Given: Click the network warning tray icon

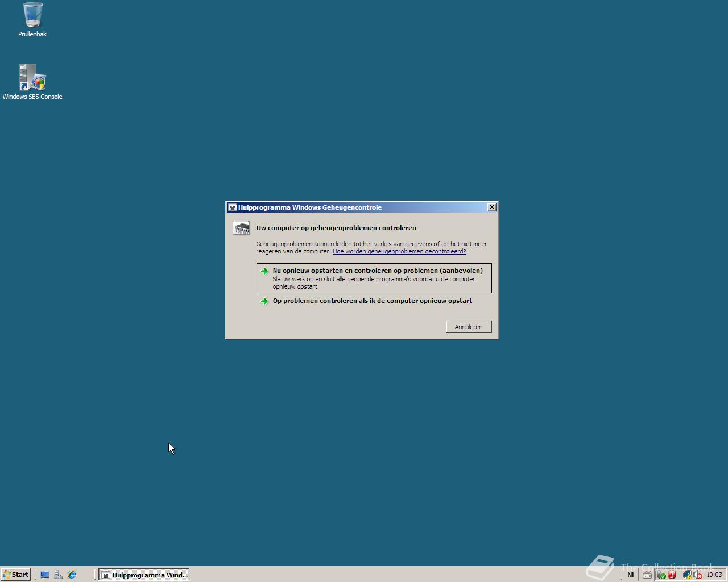Looking at the screenshot, I should coord(688,575).
